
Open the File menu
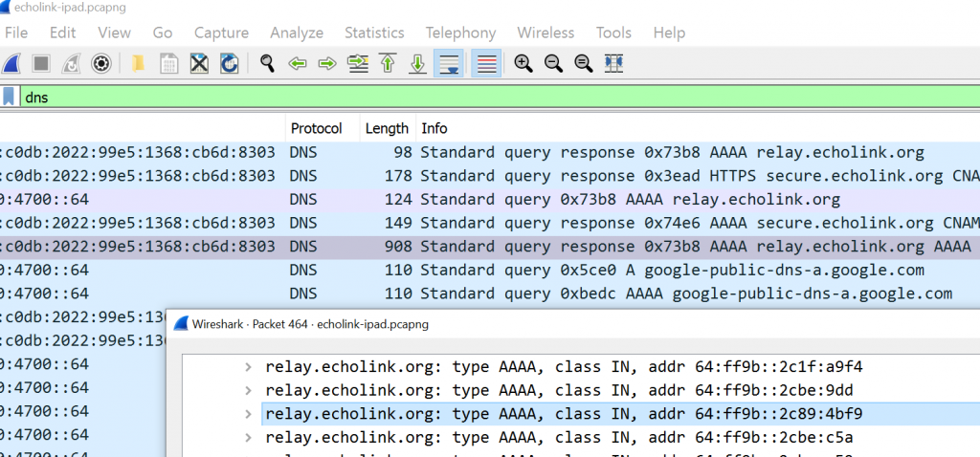point(16,33)
